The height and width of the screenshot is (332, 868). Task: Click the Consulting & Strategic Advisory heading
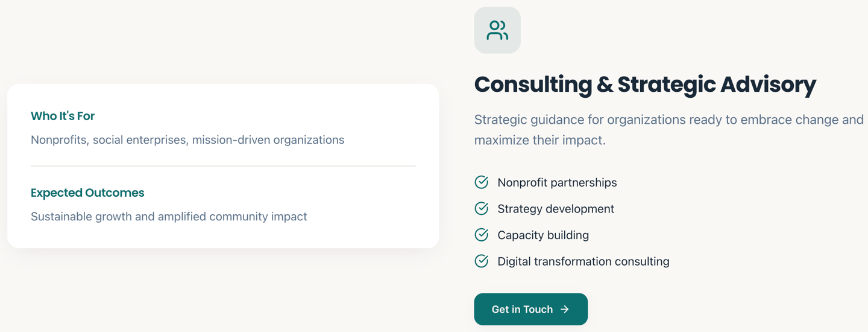click(644, 85)
